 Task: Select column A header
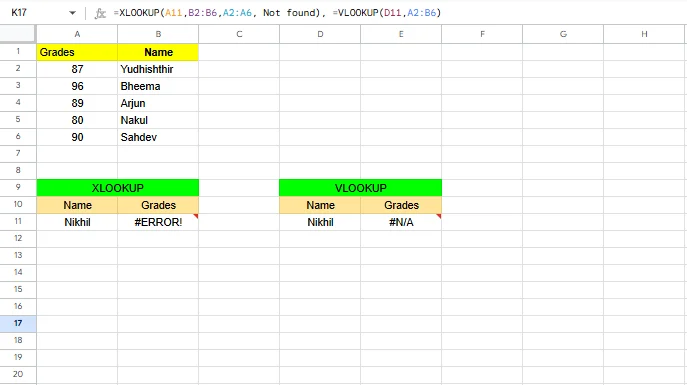[77, 34]
